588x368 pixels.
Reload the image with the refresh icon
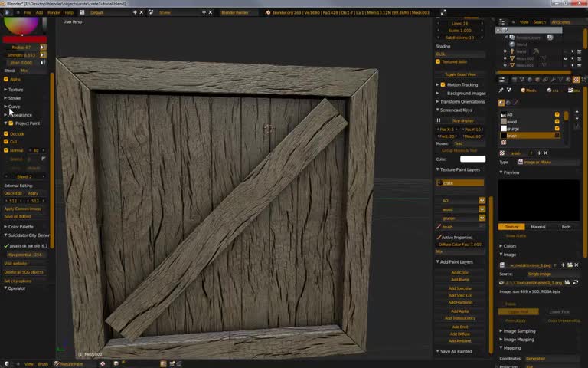(576, 282)
